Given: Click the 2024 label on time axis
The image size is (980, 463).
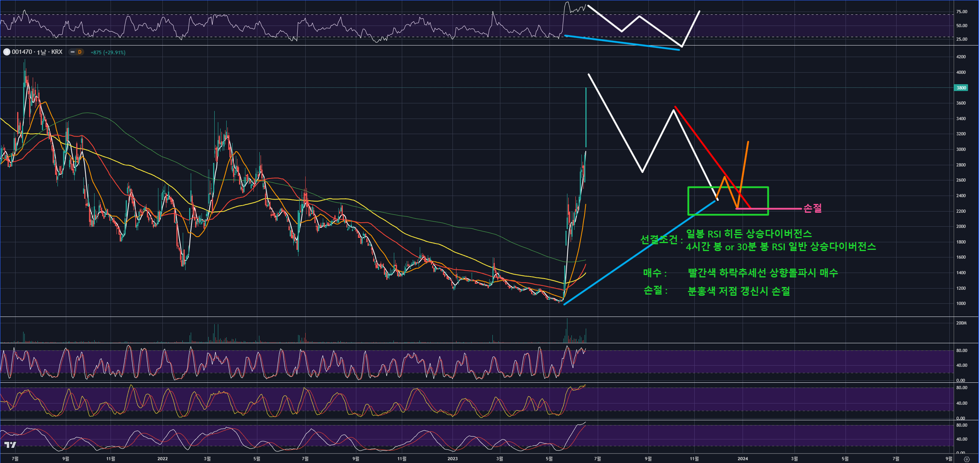Looking at the screenshot, I should (743, 459).
